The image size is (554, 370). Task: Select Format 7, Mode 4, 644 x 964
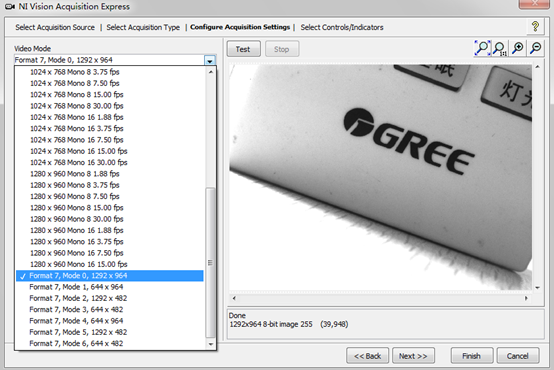pyautogui.click(x=110, y=321)
